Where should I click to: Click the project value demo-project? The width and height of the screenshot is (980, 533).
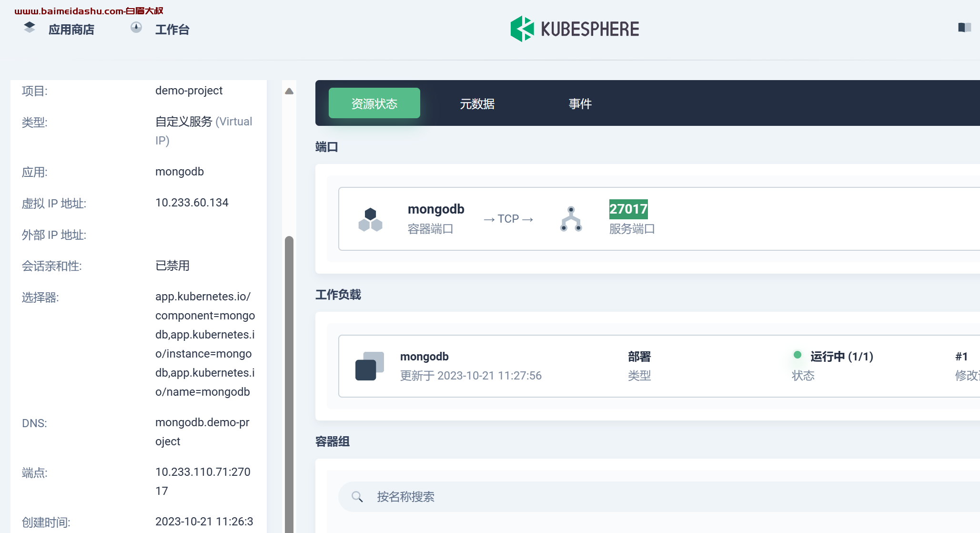189,91
